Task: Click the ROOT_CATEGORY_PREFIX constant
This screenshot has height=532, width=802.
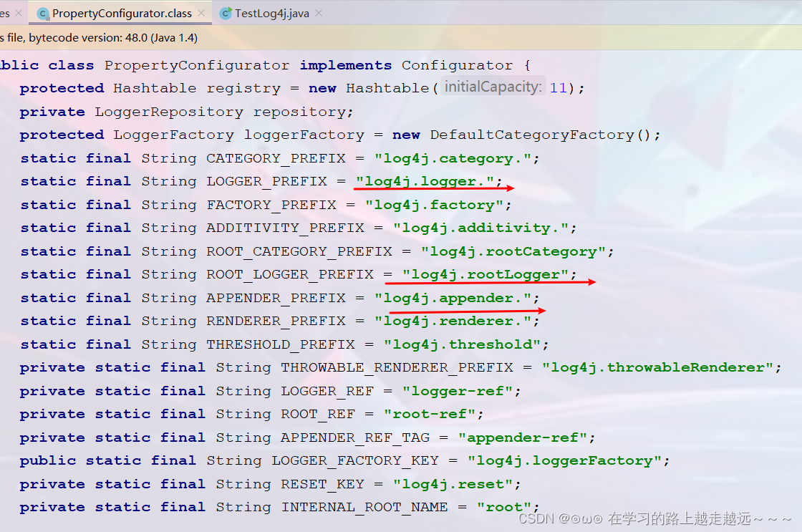Action: [299, 251]
